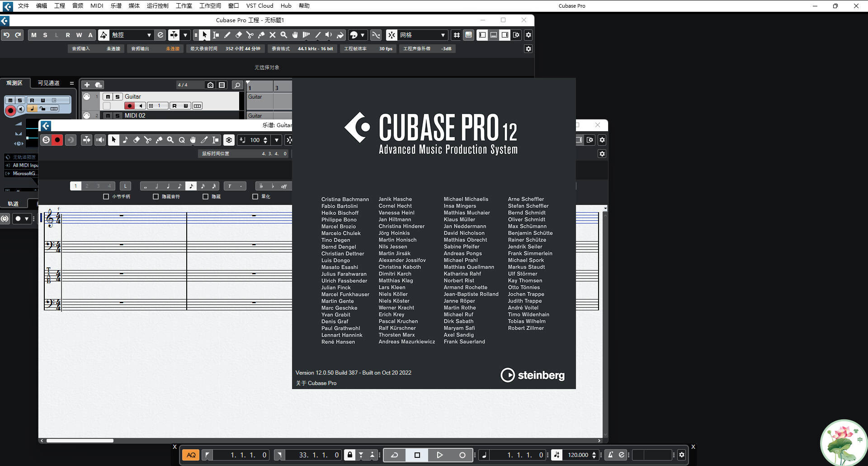Select the Insert Note tool in score editor
Screen dimensions: 868x466
(125, 140)
